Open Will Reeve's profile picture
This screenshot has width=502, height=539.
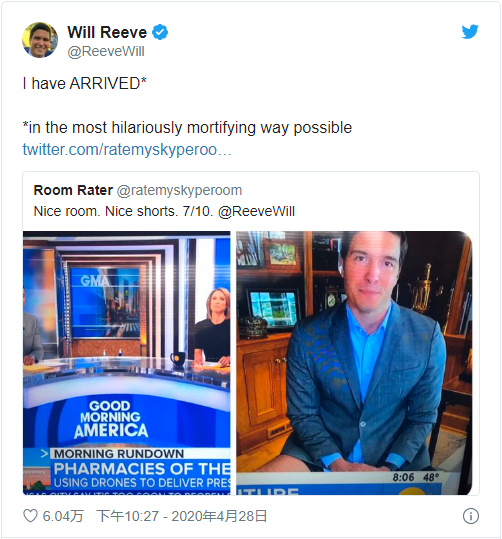(40, 40)
